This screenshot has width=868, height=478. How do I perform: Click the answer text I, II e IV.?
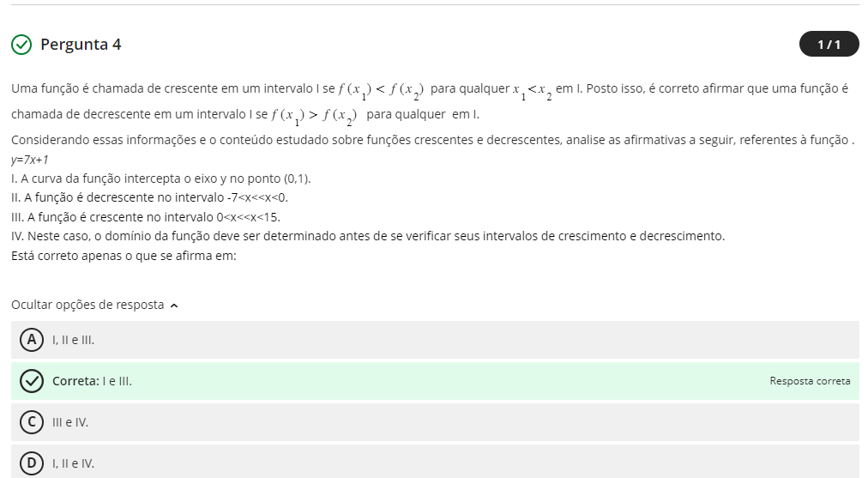tap(74, 463)
